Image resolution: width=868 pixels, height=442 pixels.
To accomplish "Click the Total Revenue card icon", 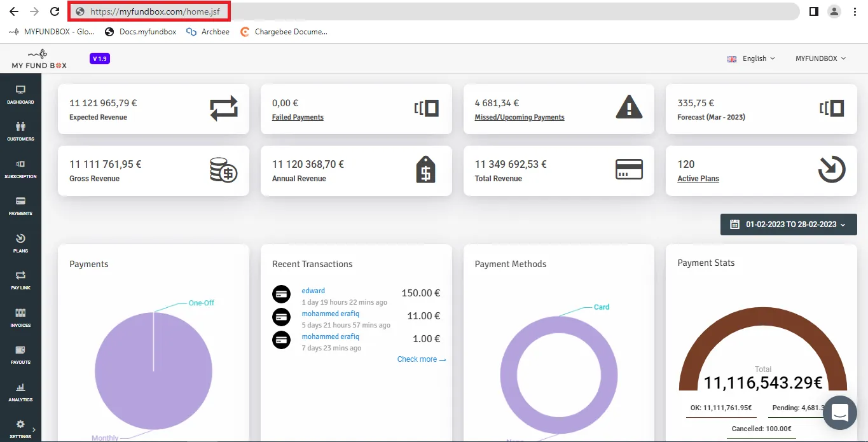I will [629, 170].
